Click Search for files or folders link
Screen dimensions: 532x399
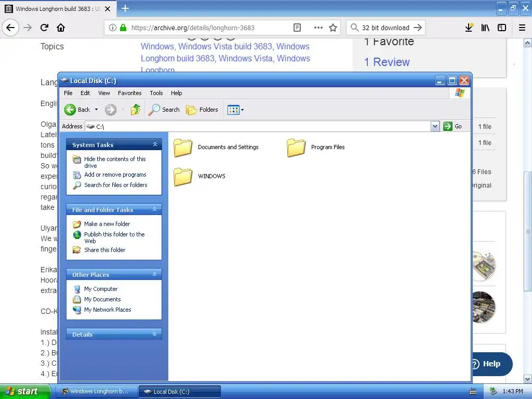pyautogui.click(x=116, y=185)
